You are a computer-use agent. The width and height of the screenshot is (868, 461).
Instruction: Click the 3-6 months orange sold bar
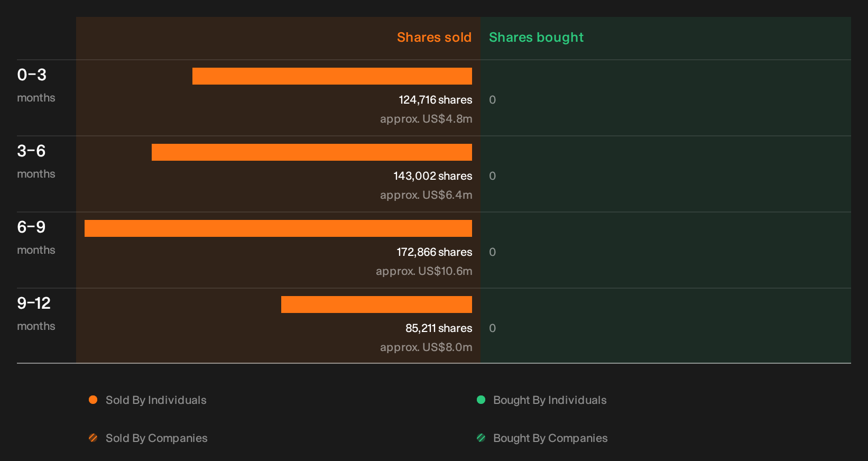pos(312,152)
